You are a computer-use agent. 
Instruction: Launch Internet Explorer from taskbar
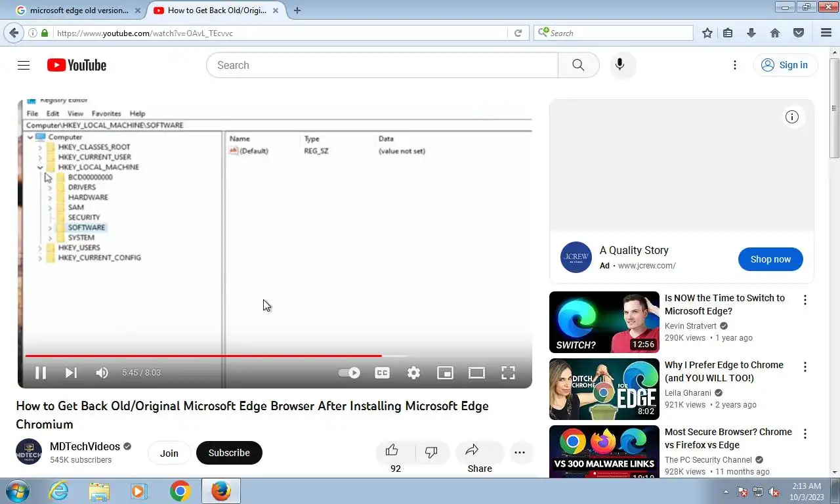click(59, 491)
